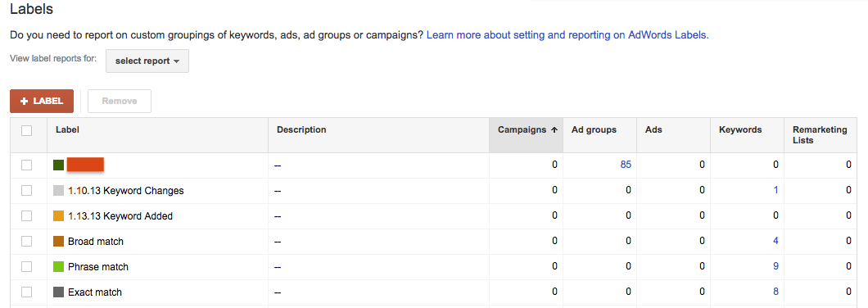Open the 4 keywords link for Broad match
Image resolution: width=868 pixels, height=308 pixels.
click(776, 241)
